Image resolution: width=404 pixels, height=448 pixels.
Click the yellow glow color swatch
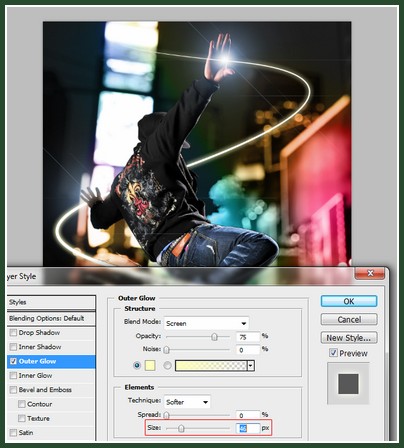click(x=150, y=366)
